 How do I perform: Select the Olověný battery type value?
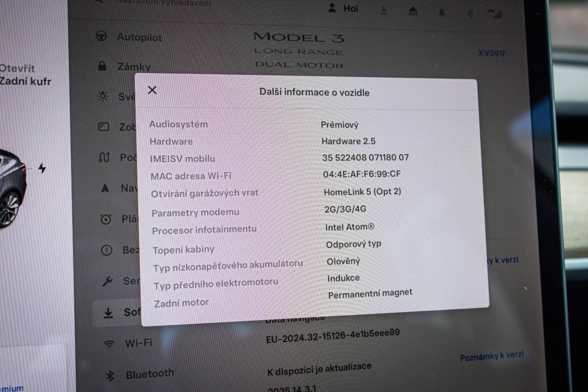tap(343, 261)
